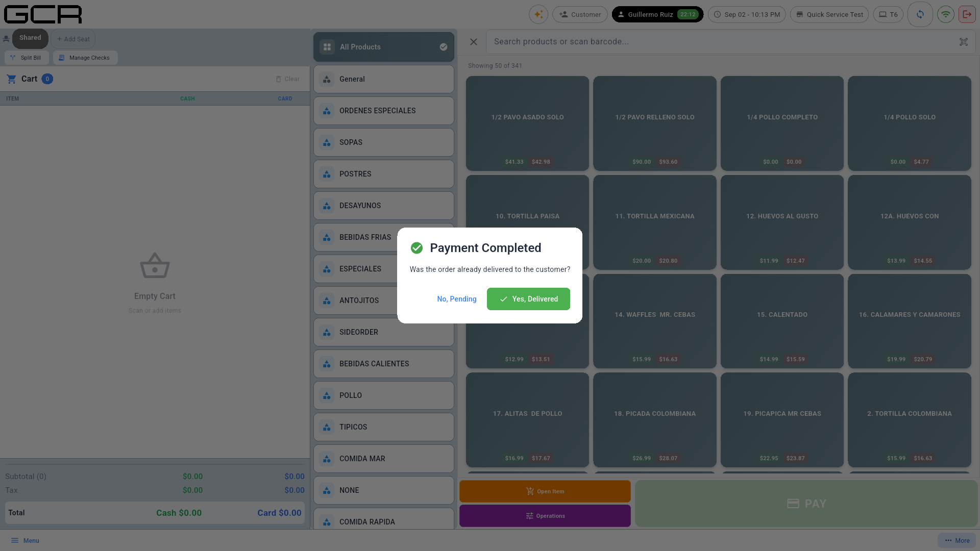
Task: Open the bottom-left Menu
Action: click(25, 541)
